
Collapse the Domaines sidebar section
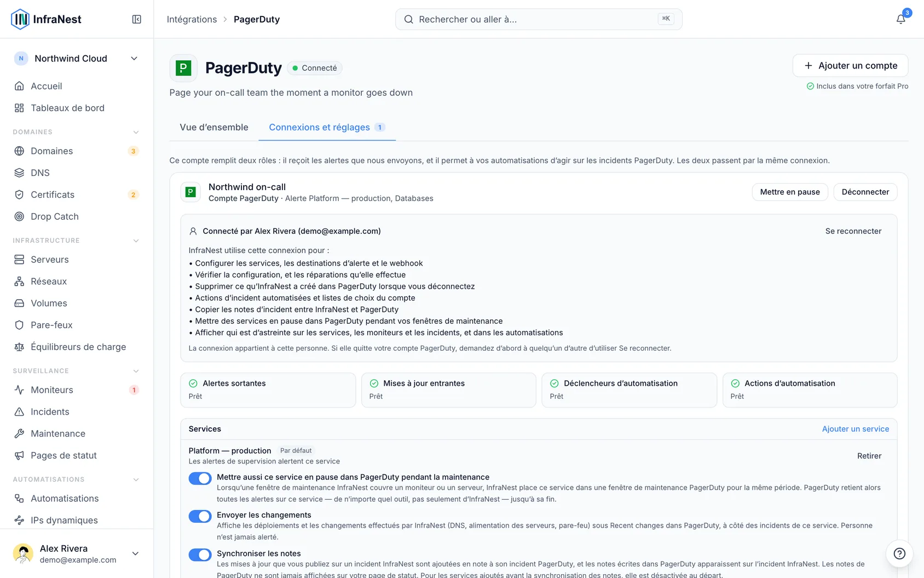tap(136, 132)
